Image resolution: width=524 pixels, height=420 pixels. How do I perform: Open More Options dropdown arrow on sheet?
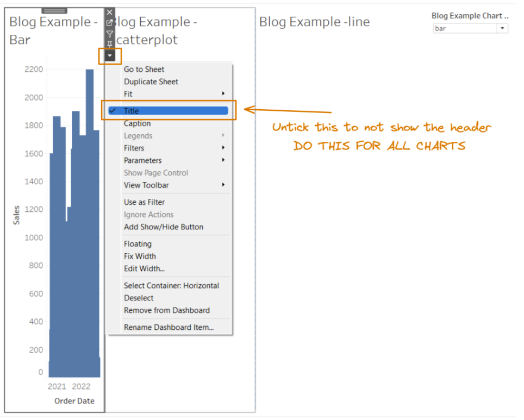110,55
